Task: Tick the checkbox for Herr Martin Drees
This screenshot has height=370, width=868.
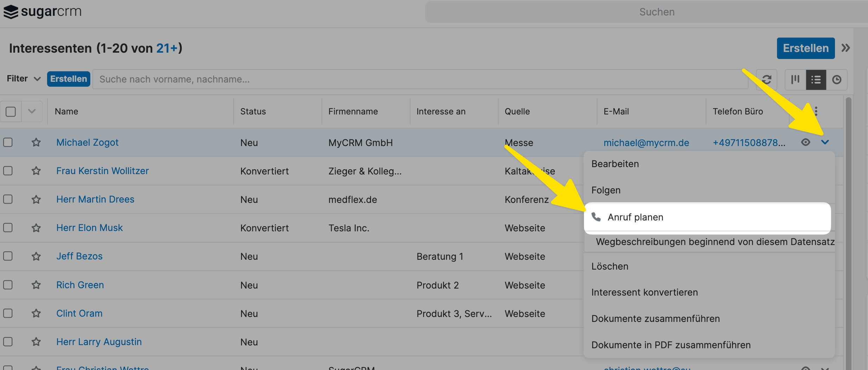Action: [8, 199]
